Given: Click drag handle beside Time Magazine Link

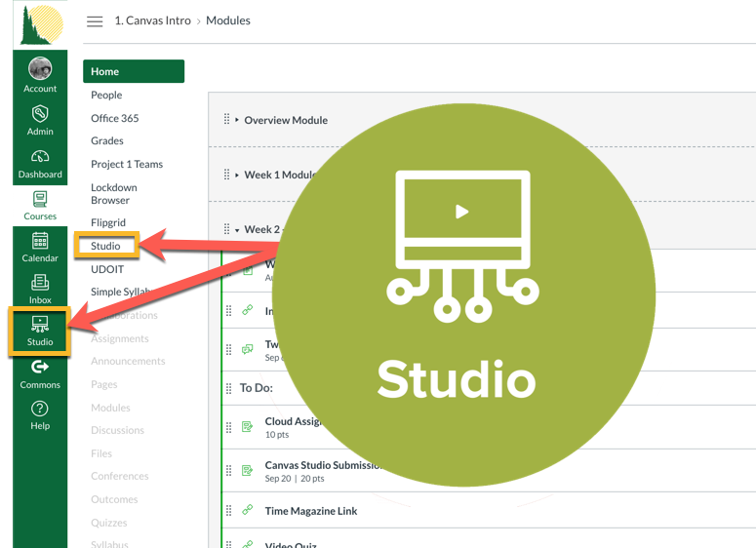Looking at the screenshot, I should coord(228,510).
